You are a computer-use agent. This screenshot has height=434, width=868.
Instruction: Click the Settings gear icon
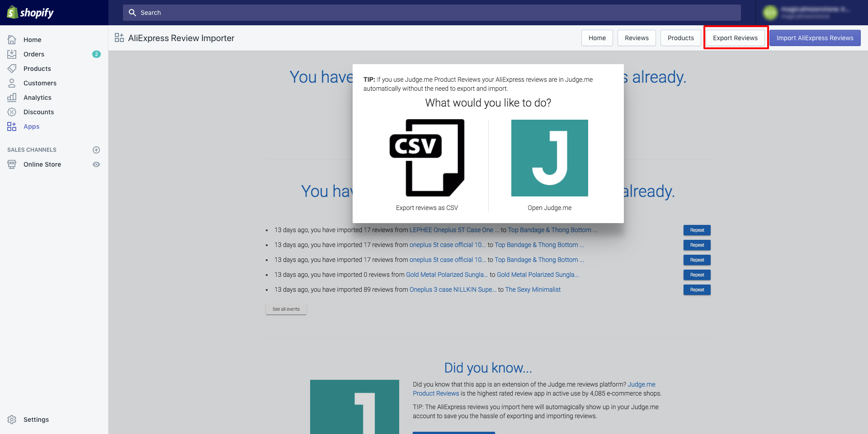[x=12, y=420]
